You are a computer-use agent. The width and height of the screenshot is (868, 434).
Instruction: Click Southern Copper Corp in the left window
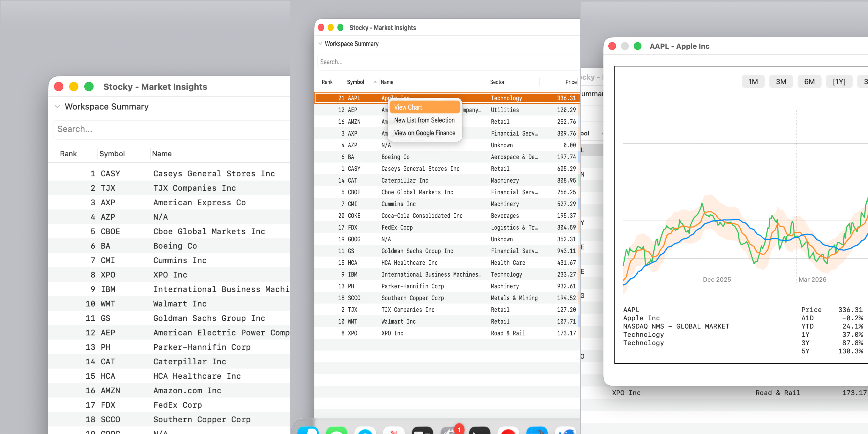click(202, 420)
